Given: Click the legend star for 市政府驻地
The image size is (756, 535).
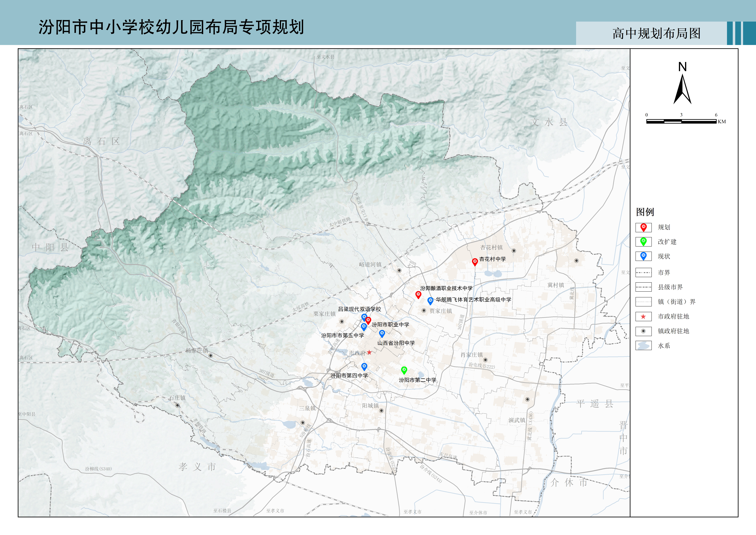Looking at the screenshot, I should (x=643, y=316).
